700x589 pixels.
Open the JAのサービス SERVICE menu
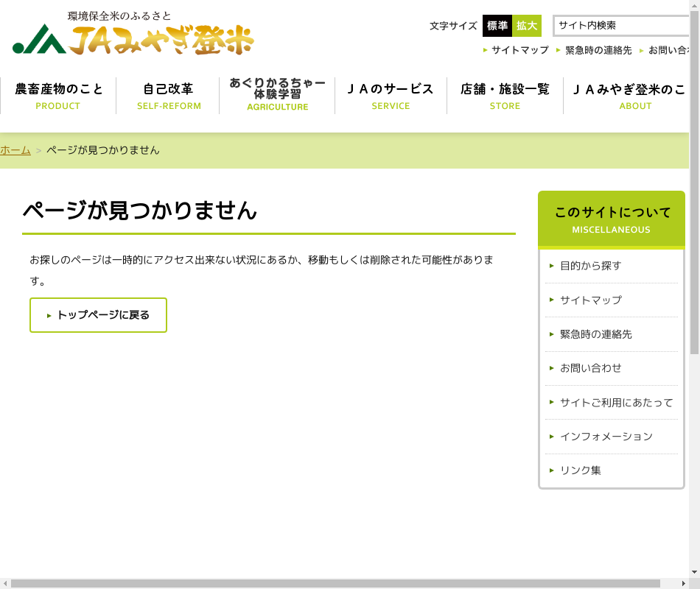pos(391,96)
